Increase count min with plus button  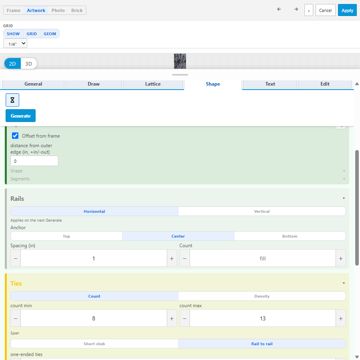[x=172, y=318]
